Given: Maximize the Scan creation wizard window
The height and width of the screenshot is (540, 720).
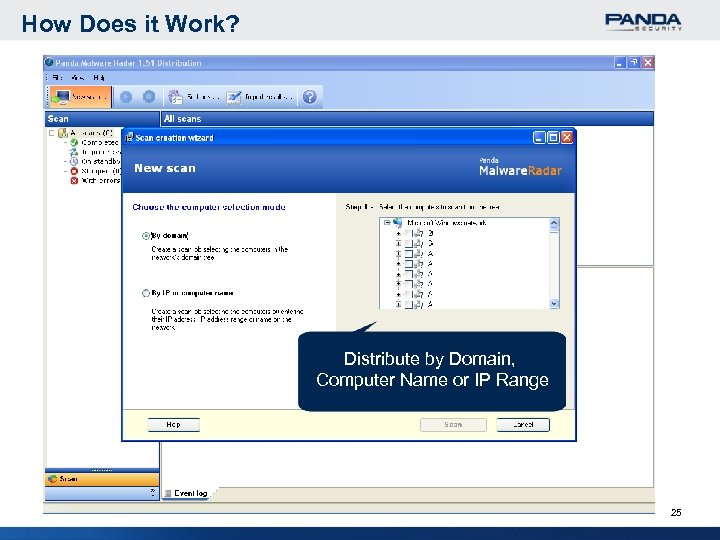Looking at the screenshot, I should coord(553,137).
